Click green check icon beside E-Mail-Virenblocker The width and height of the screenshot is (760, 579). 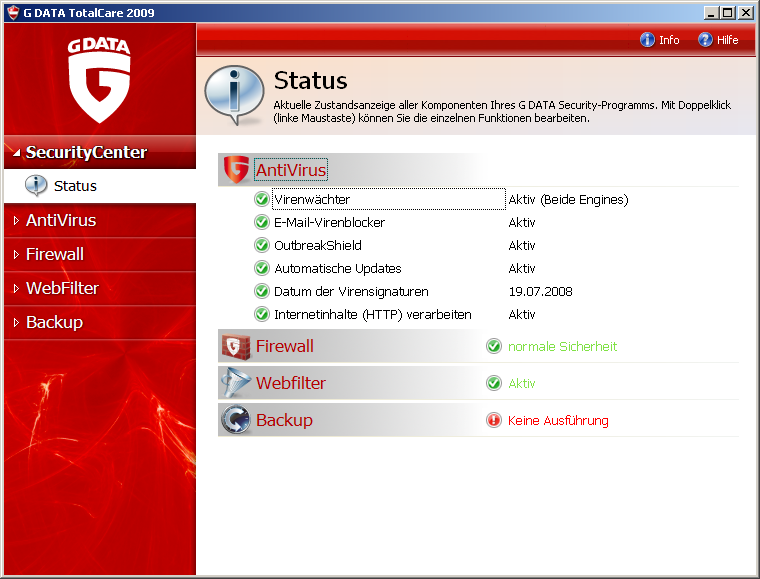(262, 222)
